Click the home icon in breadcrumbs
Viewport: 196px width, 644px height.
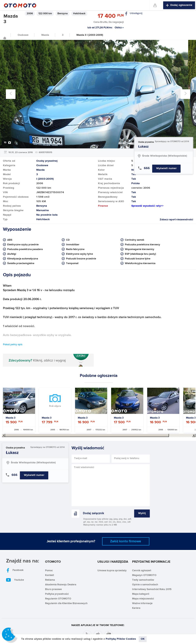(x=5, y=38)
